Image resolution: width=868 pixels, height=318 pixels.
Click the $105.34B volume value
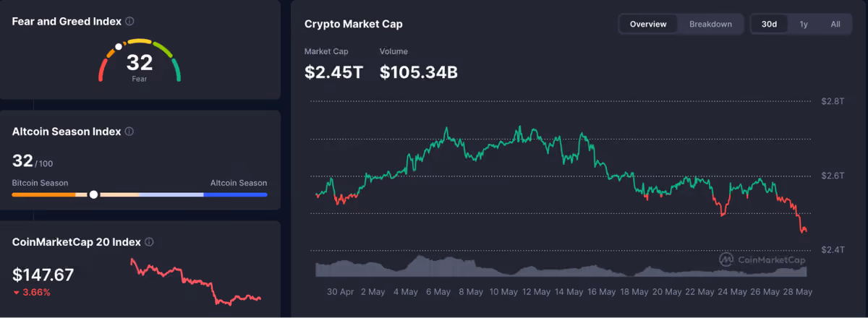[x=419, y=72]
